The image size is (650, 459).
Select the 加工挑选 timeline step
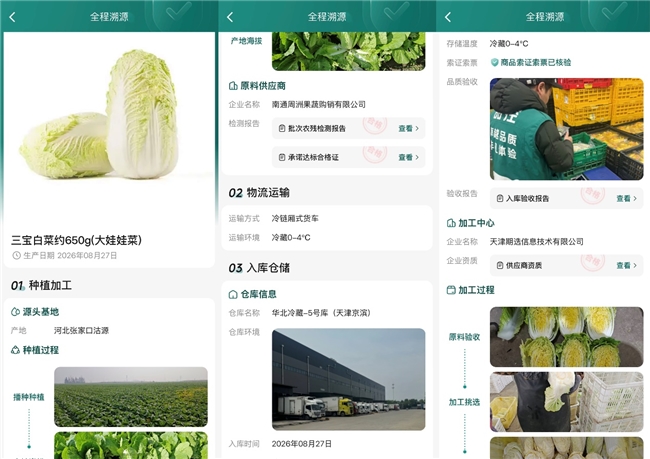464,402
